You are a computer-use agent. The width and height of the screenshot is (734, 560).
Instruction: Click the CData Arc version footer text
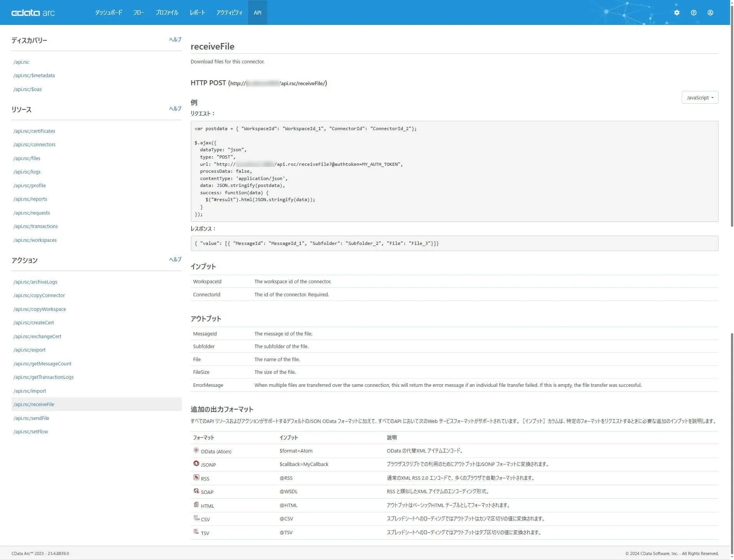click(40, 553)
